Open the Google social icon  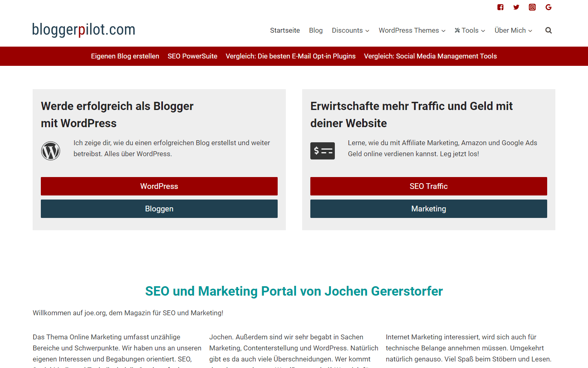(x=548, y=7)
